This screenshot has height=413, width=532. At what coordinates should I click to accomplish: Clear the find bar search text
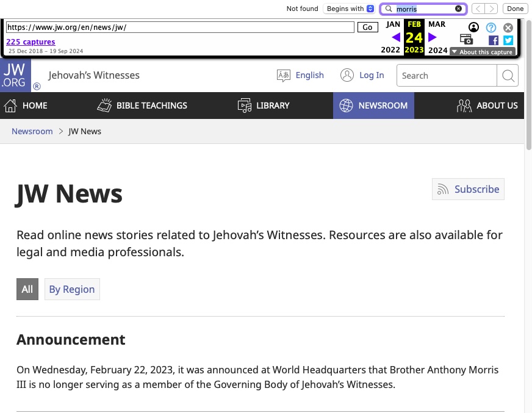[x=458, y=9]
